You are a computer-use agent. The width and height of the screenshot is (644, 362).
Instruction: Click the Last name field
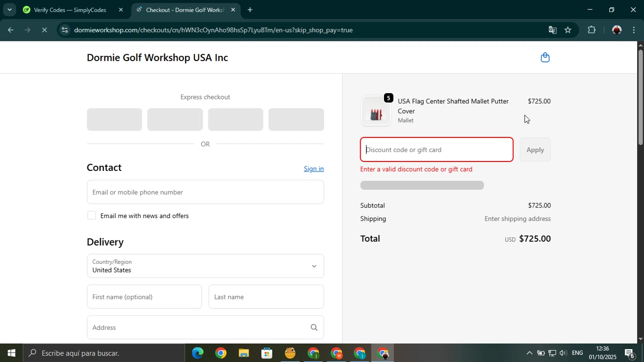pyautogui.click(x=266, y=297)
